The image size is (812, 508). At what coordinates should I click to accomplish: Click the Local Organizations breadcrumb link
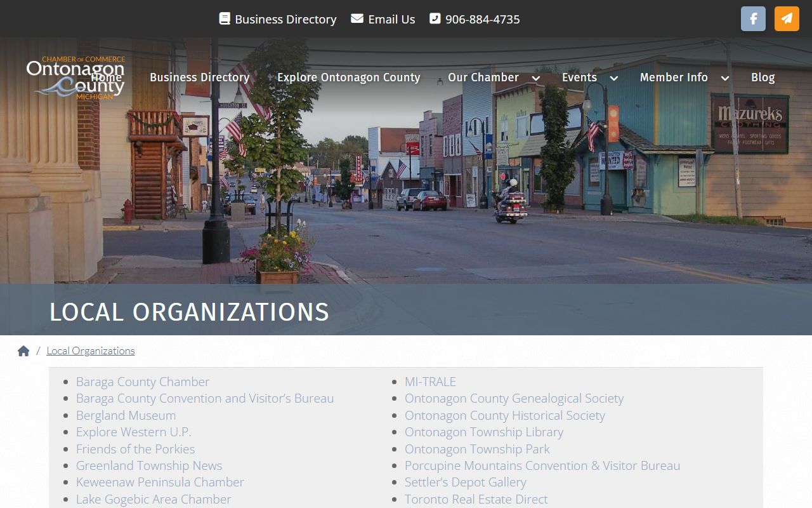(91, 351)
